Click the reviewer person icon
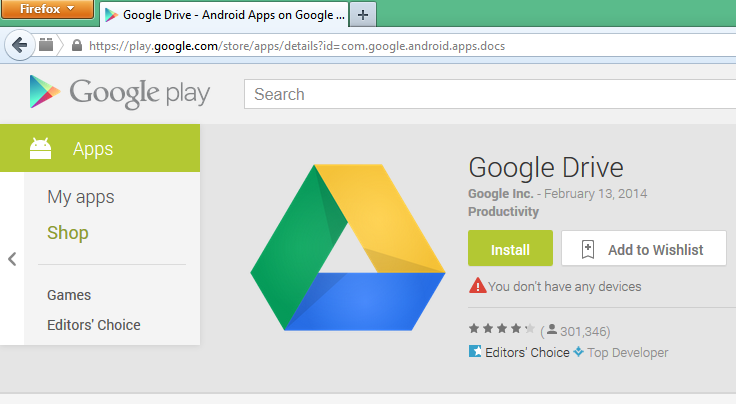This screenshot has width=736, height=404. click(552, 330)
